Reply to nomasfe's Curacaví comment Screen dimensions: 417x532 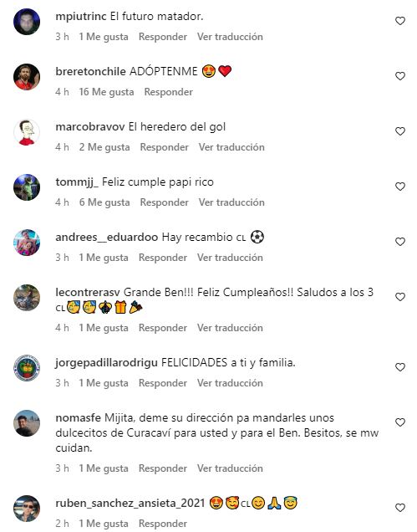click(163, 468)
